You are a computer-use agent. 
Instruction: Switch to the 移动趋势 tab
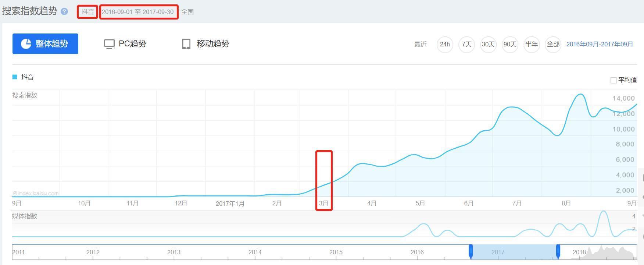tap(206, 44)
